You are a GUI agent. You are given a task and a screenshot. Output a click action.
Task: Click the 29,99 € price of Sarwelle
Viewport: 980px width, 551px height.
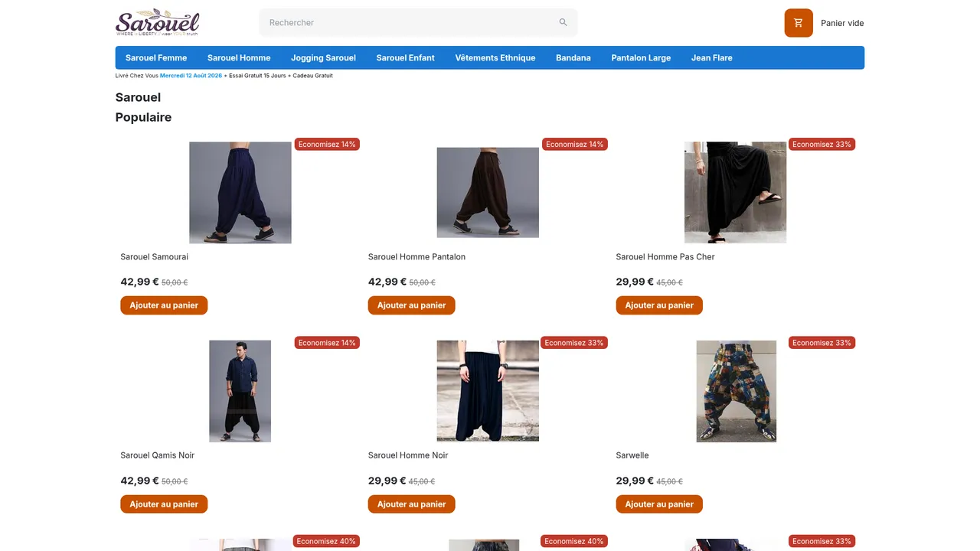[635, 481]
